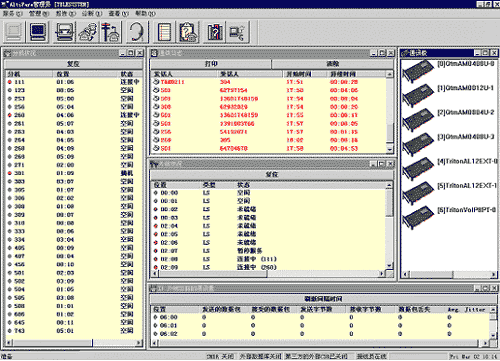
Task: Select extension 111 row in extension list
Action: (74, 82)
